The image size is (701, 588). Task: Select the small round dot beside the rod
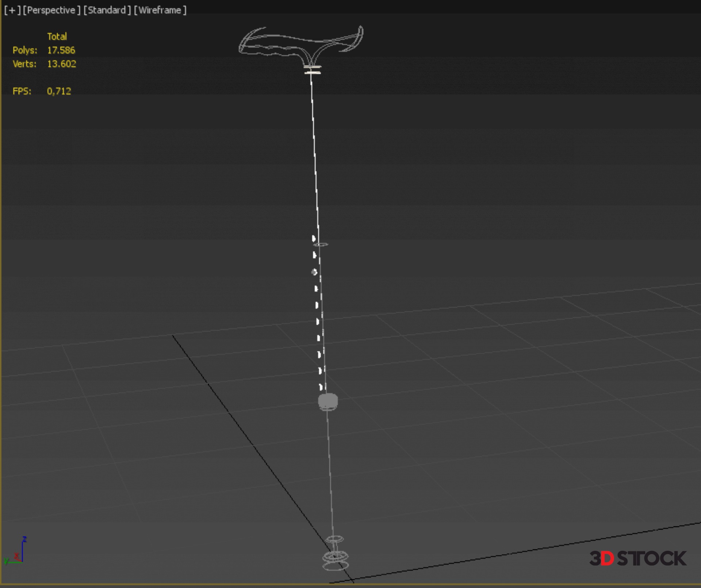coord(314,272)
